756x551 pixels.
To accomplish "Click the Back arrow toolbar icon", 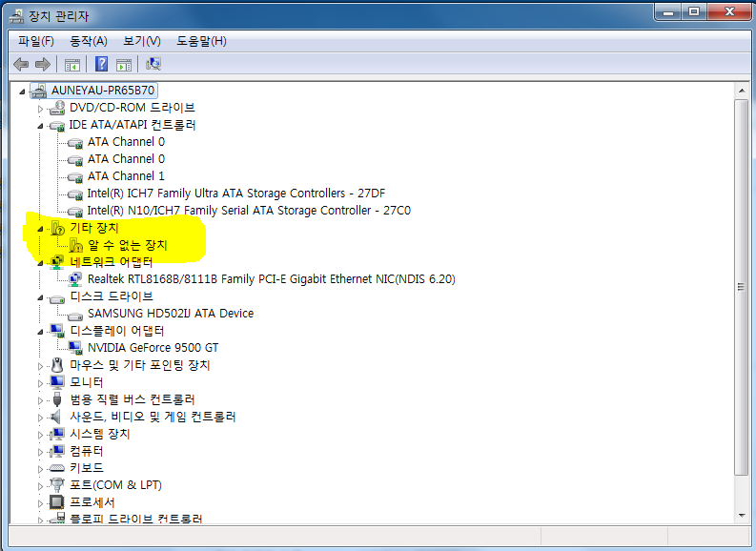I will click(21, 64).
